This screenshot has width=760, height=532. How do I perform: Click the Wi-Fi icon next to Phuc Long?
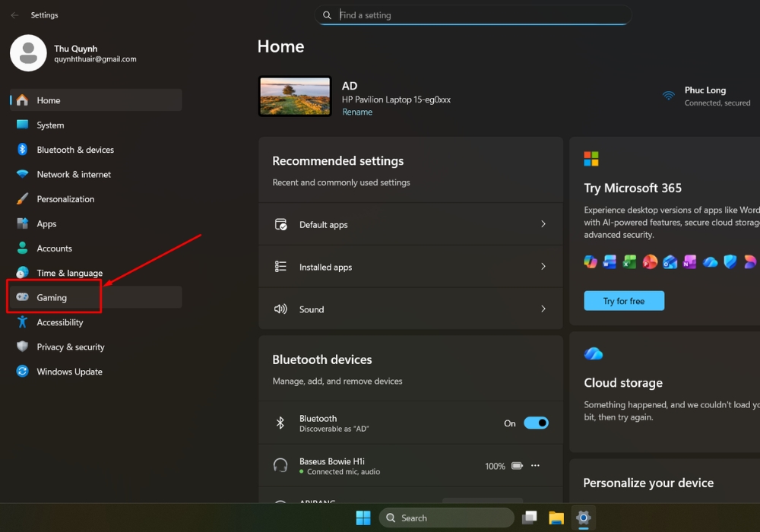pyautogui.click(x=668, y=96)
